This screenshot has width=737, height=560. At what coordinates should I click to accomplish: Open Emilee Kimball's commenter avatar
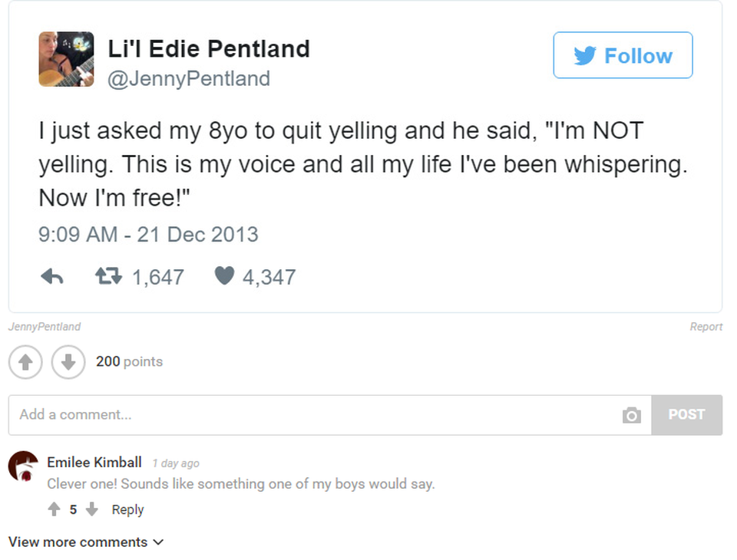point(23,466)
